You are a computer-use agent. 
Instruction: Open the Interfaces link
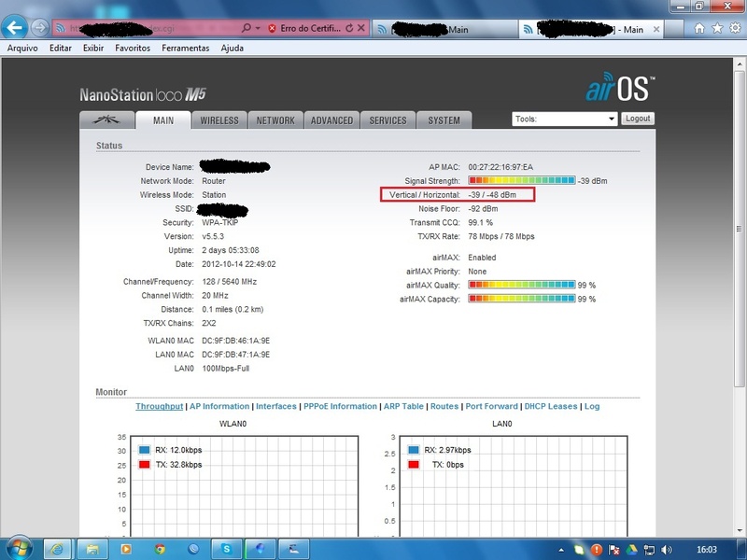[x=276, y=406]
